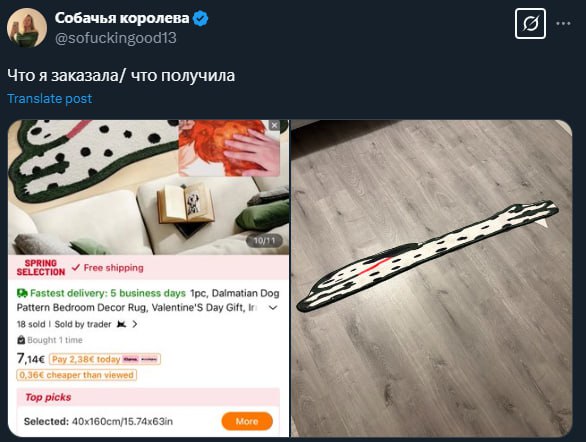This screenshot has width=586, height=442.
Task: Click the green delivery truck icon
Action: [22, 293]
